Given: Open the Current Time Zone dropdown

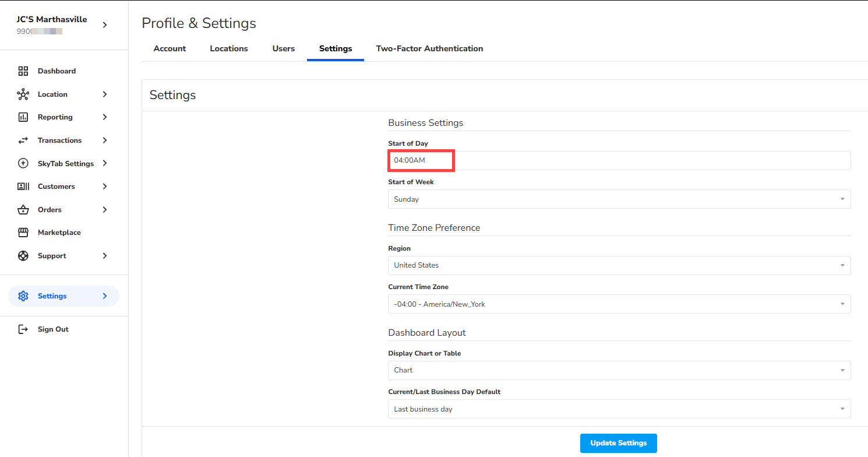Looking at the screenshot, I should tap(619, 304).
